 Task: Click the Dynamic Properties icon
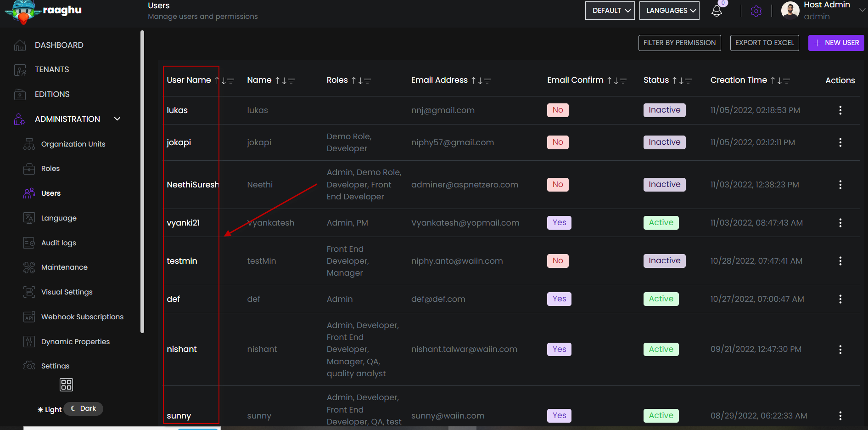point(29,341)
